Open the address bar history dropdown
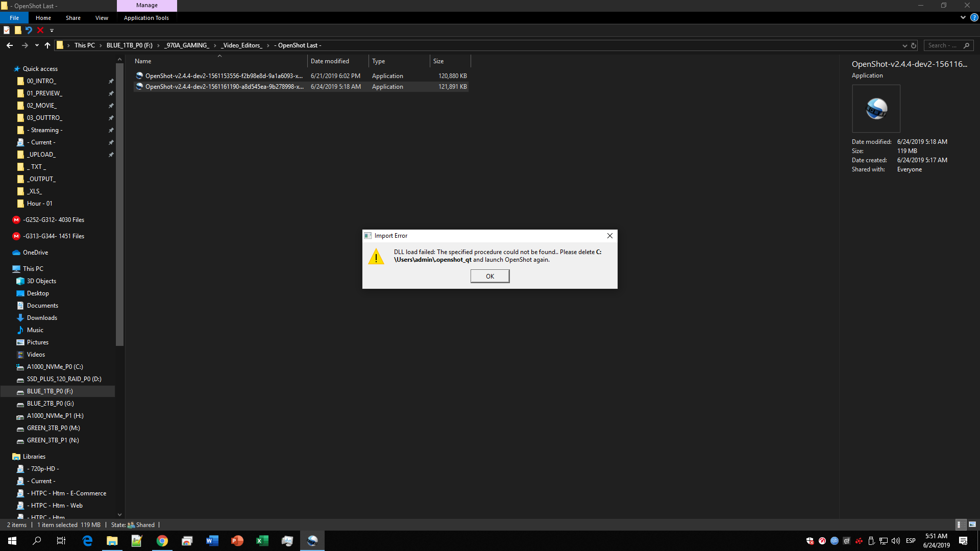Viewport: 980px width, 551px height. [x=904, y=45]
